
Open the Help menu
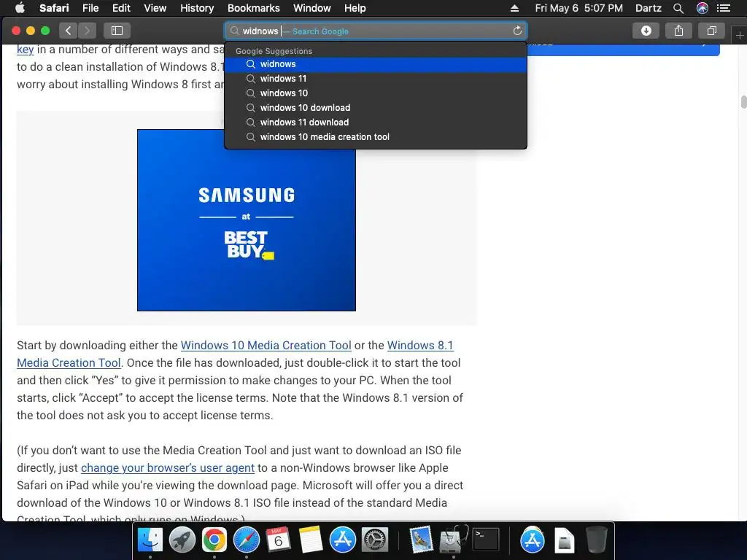[x=355, y=8]
